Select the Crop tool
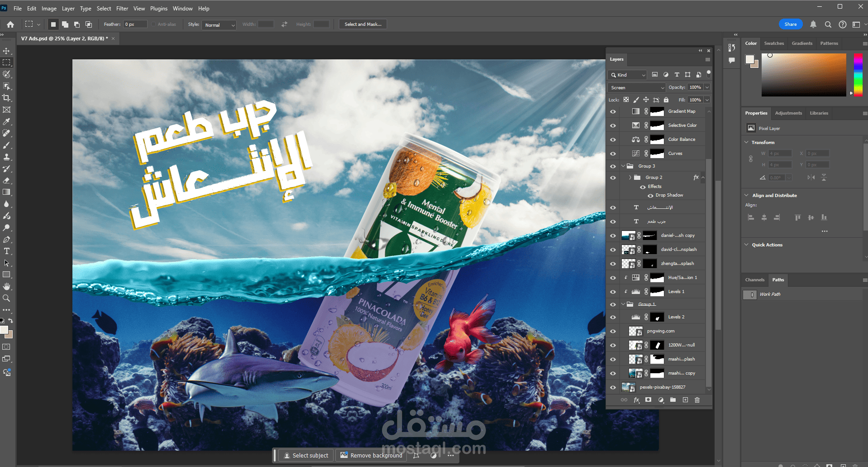 pyautogui.click(x=6, y=98)
